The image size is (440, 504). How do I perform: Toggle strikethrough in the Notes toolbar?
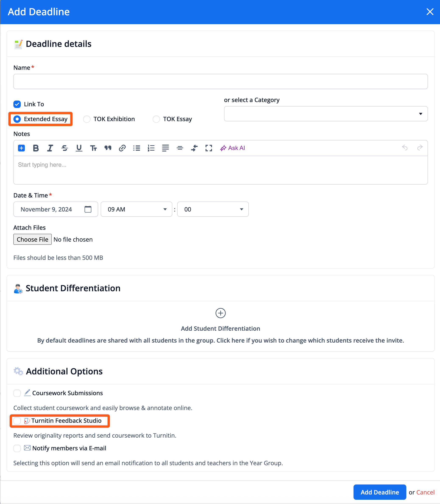pyautogui.click(x=65, y=148)
